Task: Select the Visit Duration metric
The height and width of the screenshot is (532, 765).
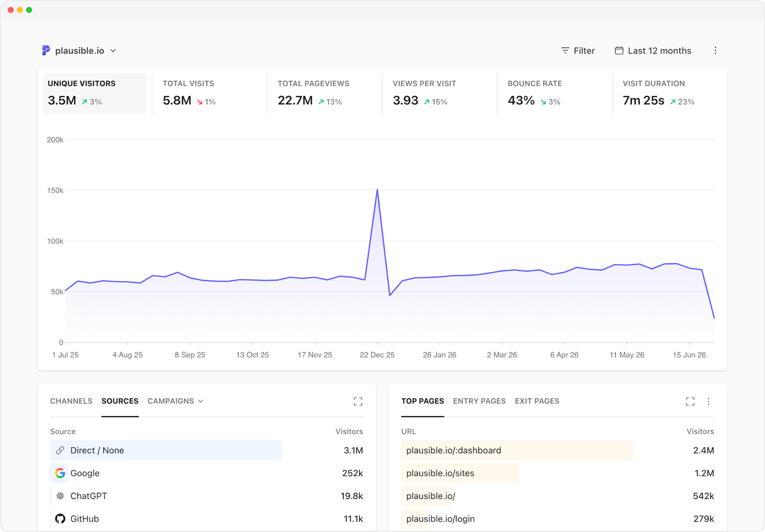Action: pyautogui.click(x=669, y=93)
